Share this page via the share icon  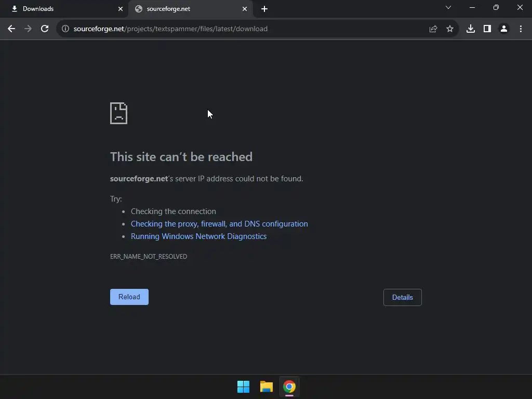coord(433,29)
